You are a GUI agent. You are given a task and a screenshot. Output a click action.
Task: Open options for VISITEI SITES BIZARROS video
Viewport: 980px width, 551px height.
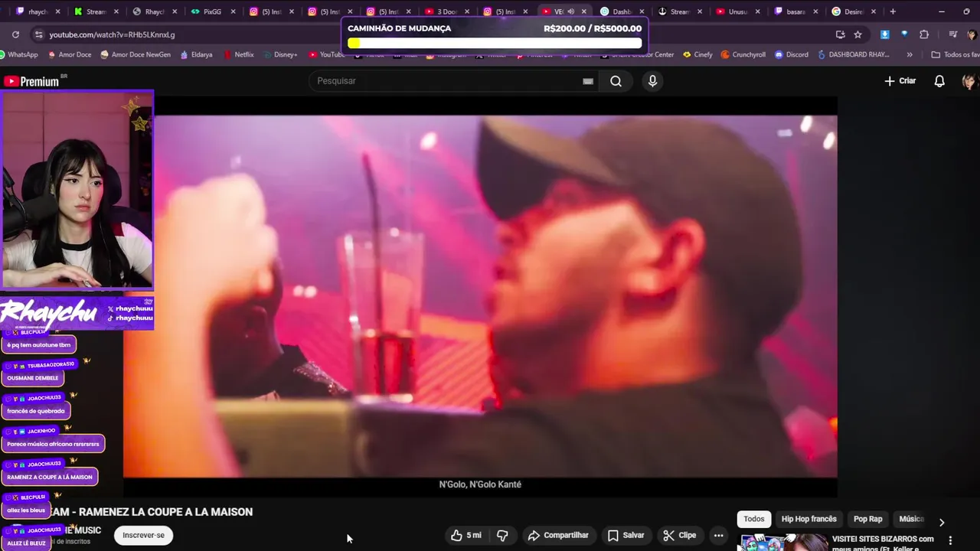pyautogui.click(x=950, y=540)
